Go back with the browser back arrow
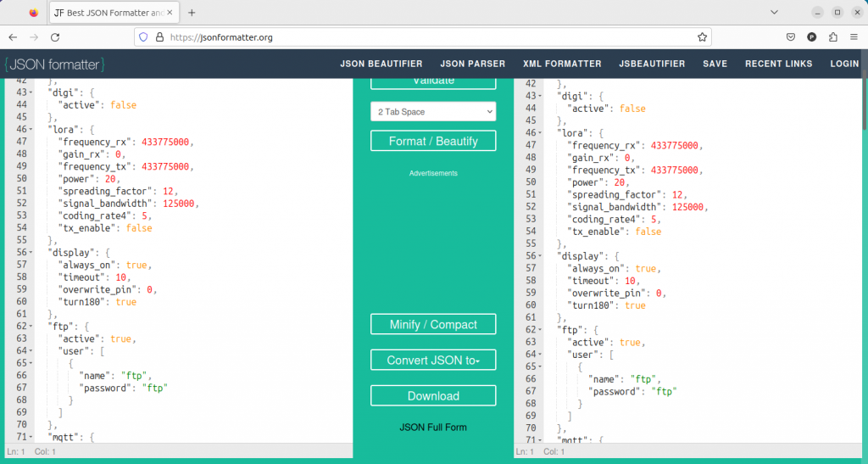The height and width of the screenshot is (464, 868). pos(13,37)
